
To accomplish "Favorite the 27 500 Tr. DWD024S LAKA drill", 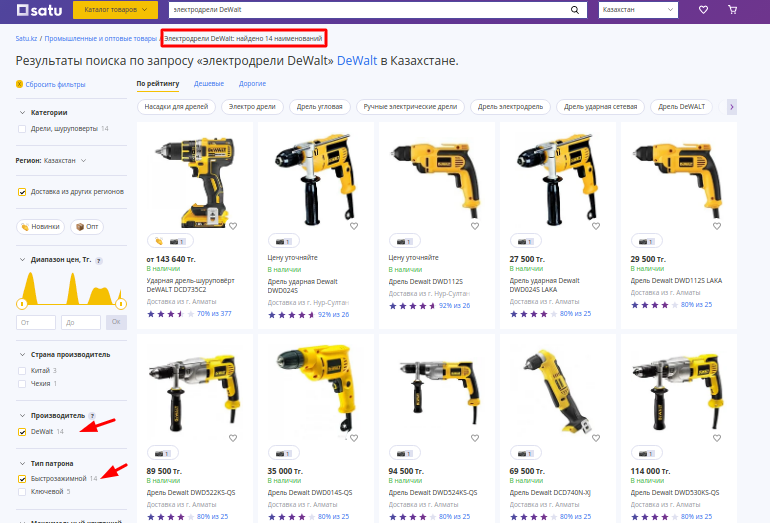I will [596, 226].
